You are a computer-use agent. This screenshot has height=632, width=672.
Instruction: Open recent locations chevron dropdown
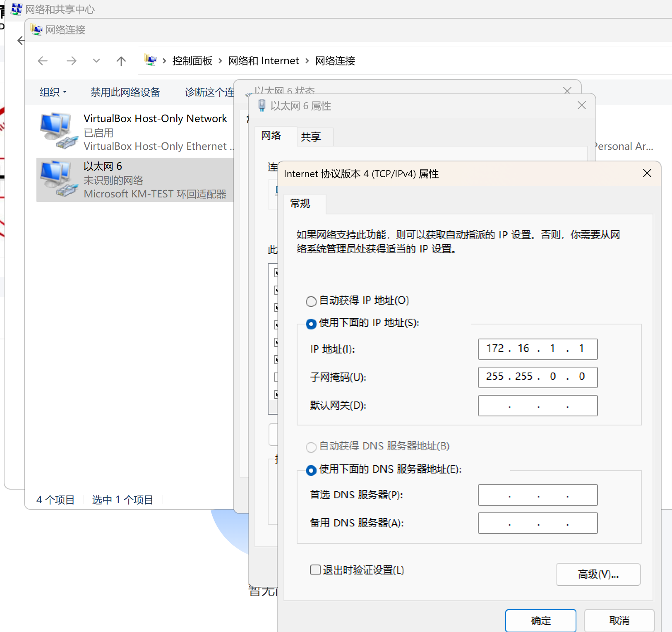click(x=96, y=61)
